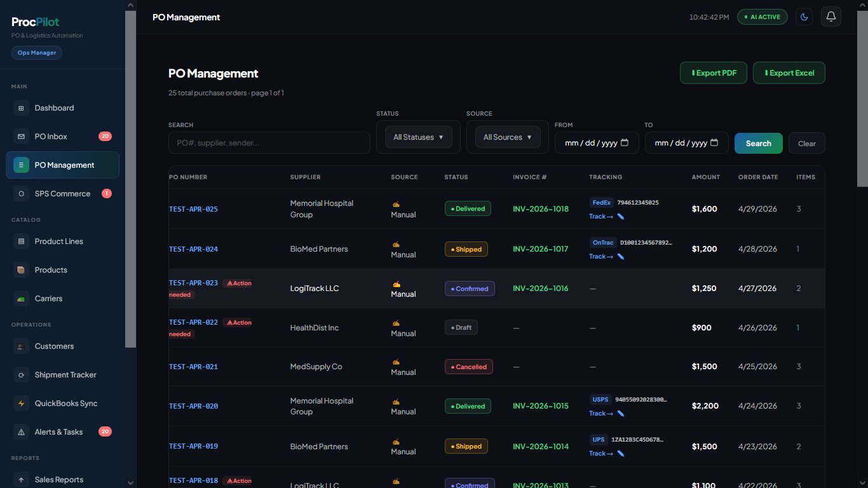Open Dashboard menu item
Viewport: 868px width, 488px height.
[x=62, y=108]
